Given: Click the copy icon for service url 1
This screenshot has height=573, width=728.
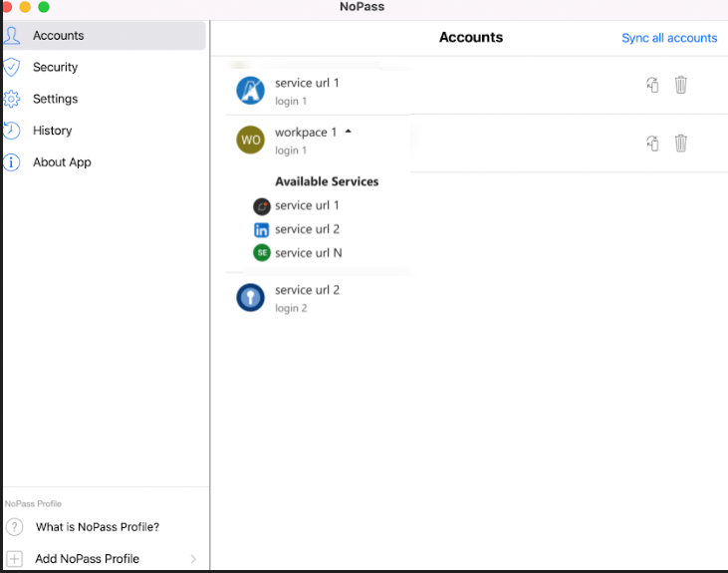Looking at the screenshot, I should 652,86.
